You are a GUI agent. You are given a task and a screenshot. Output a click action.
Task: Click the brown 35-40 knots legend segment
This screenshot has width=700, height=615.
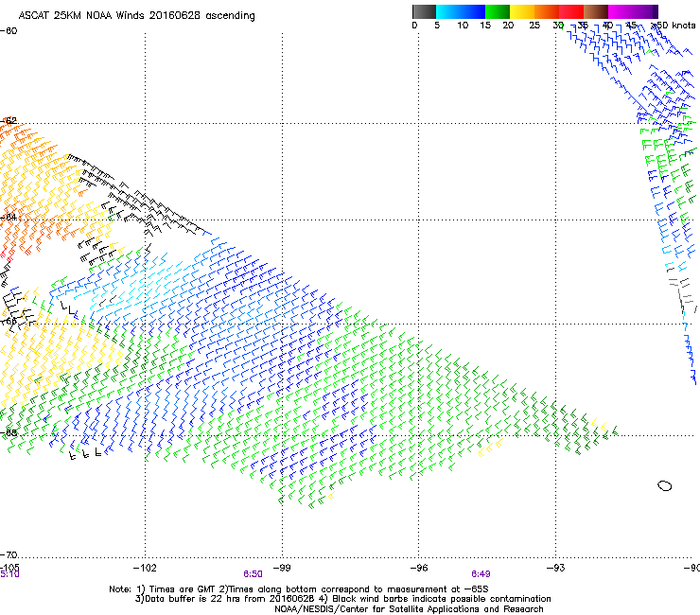click(596, 11)
